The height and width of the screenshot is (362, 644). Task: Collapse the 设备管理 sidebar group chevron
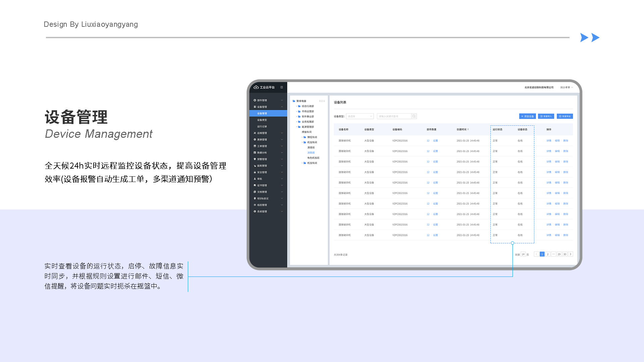pos(282,107)
